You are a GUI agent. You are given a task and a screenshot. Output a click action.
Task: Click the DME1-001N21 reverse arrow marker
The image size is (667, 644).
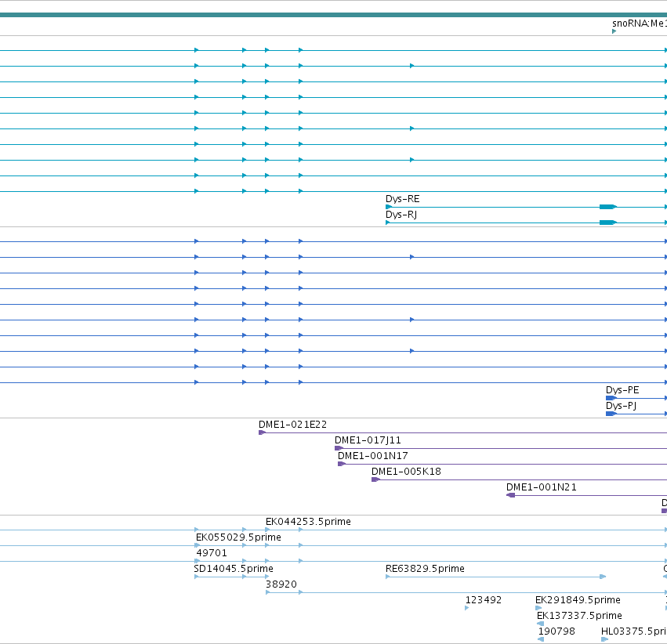click(x=510, y=496)
